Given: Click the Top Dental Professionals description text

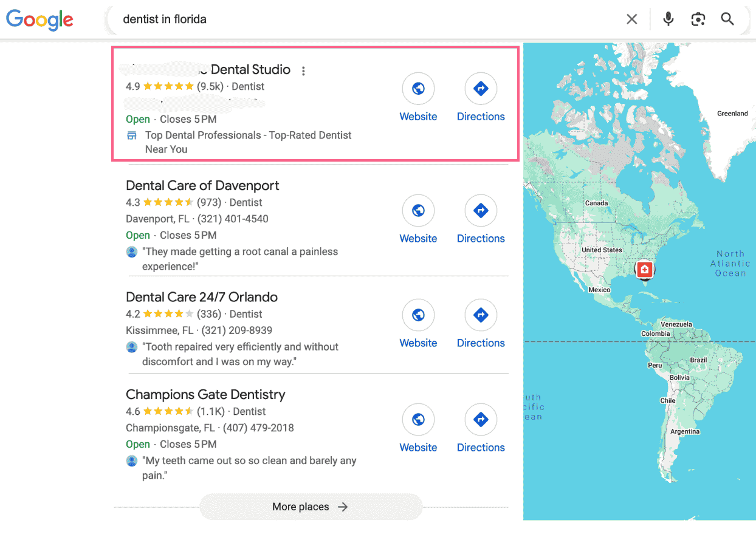Looking at the screenshot, I should [248, 143].
